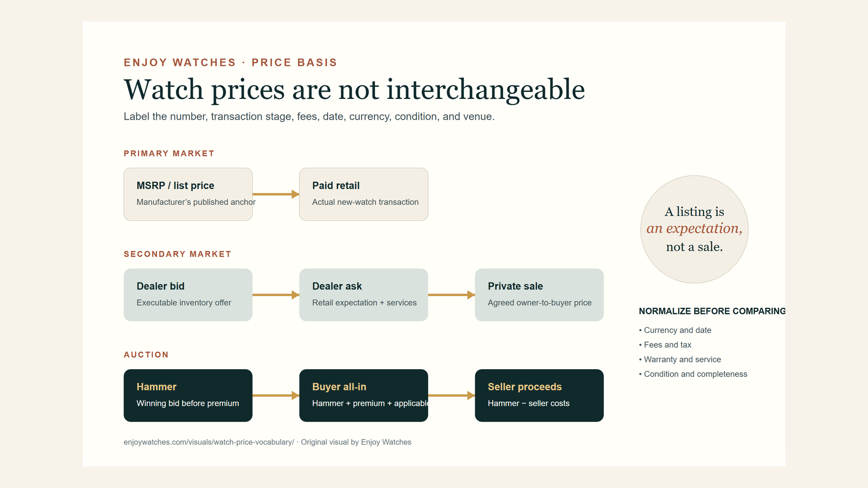Click the MSRP / list price box
This screenshot has width=868, height=488.
pos(188,194)
